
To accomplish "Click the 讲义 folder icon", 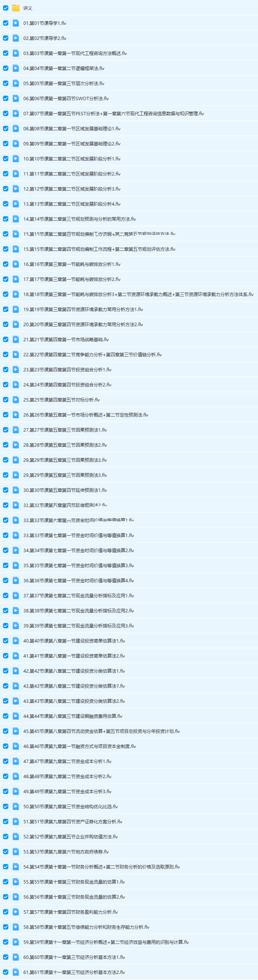I will pos(16,8).
